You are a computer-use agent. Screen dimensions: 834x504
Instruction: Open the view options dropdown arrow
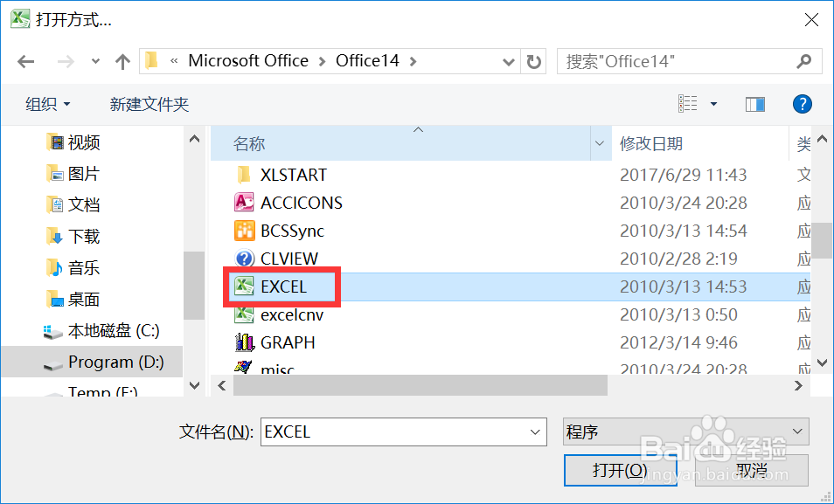click(x=713, y=104)
